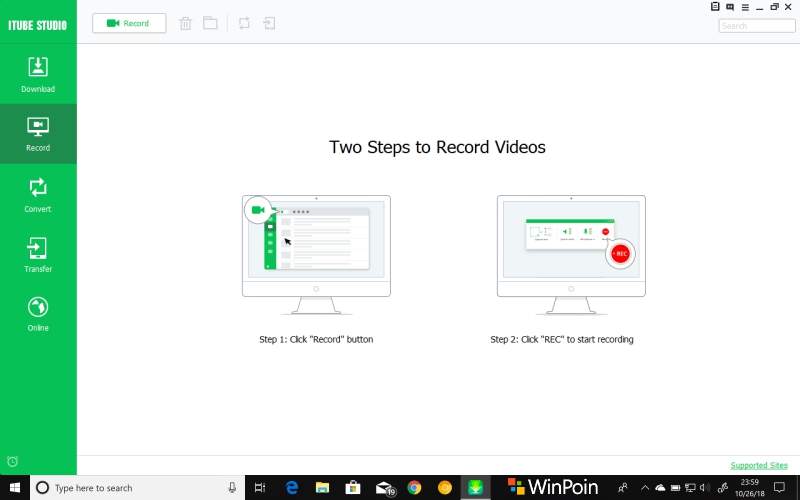This screenshot has width=800, height=500.
Task: Select the Record tab in sidebar
Action: pos(38,134)
